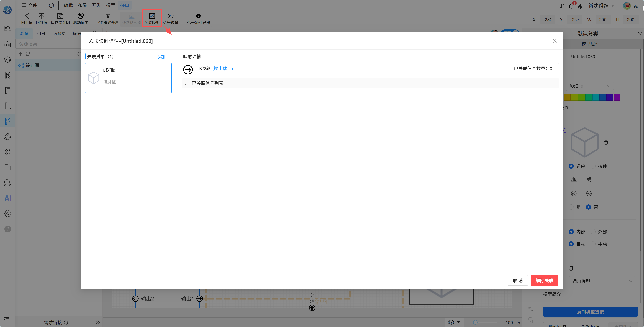The width and height of the screenshot is (644, 327).
Task: Open the 编辑 menu
Action: pyautogui.click(x=68, y=5)
